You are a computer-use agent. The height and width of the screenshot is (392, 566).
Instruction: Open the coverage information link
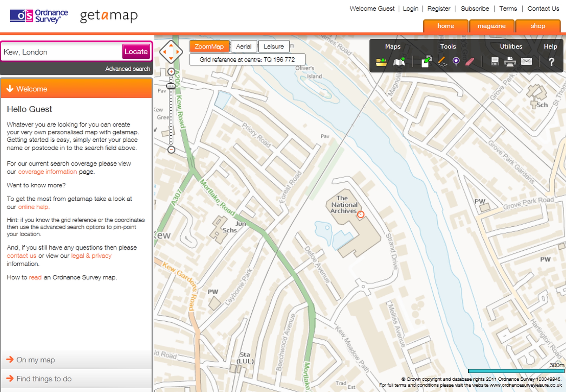(x=47, y=172)
